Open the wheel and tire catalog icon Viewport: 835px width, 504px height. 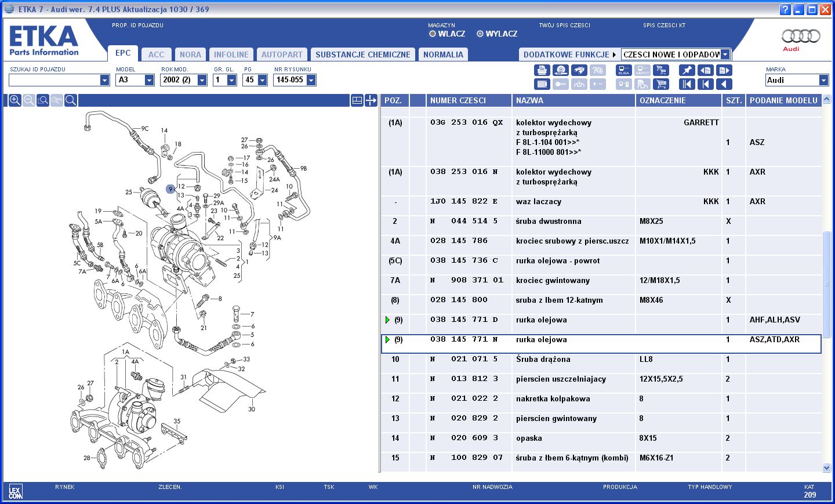point(560,70)
